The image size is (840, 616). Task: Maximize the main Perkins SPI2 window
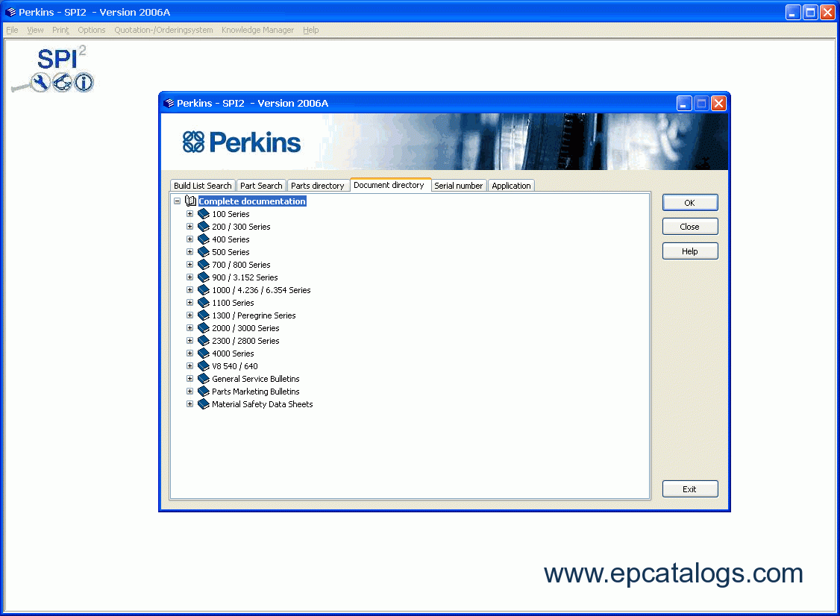click(x=810, y=12)
